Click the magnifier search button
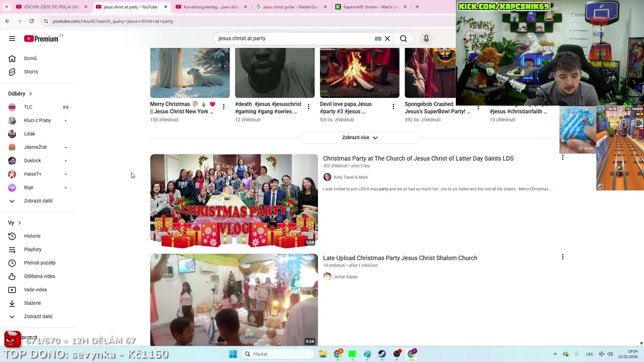 404,39
